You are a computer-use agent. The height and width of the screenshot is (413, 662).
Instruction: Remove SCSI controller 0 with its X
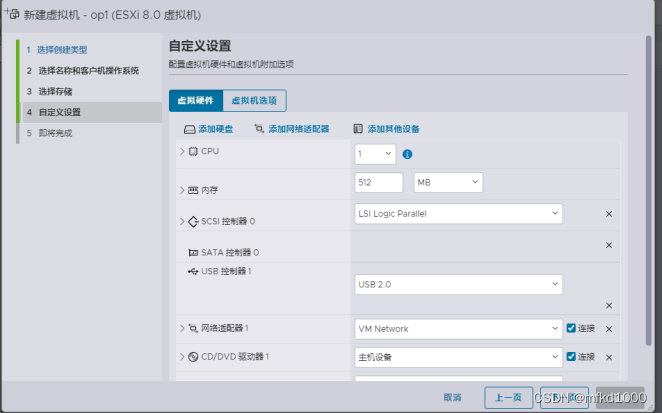pyautogui.click(x=609, y=214)
